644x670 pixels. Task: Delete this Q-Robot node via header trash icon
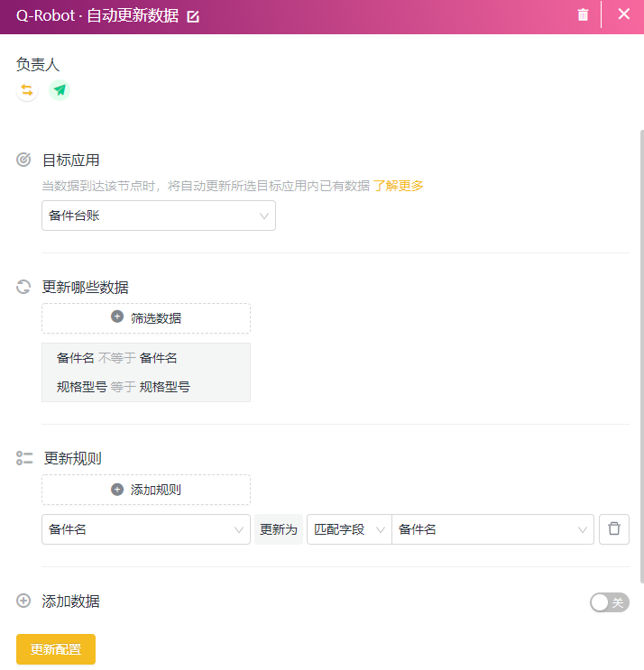click(x=583, y=15)
